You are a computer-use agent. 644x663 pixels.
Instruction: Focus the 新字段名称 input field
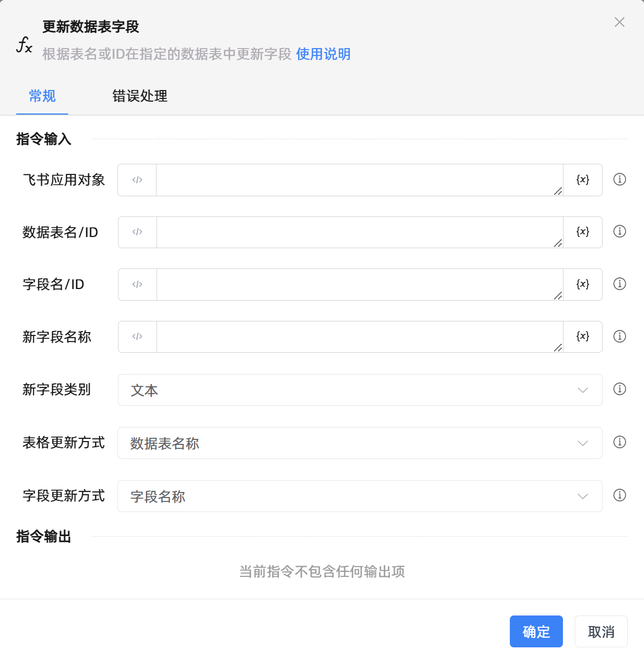point(359,337)
